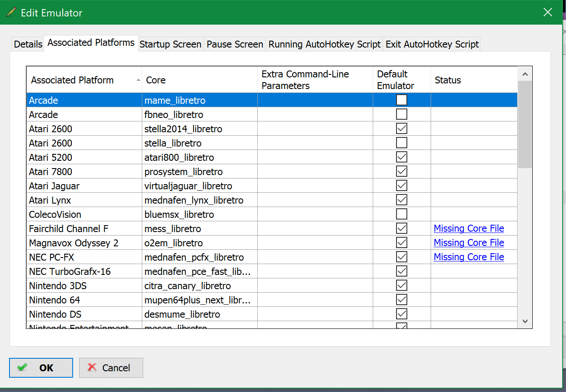
Task: Click the Core column header
Action: 200,80
